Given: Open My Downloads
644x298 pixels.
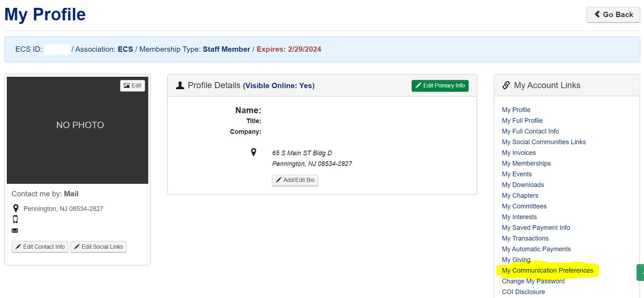Looking at the screenshot, I should 523,185.
